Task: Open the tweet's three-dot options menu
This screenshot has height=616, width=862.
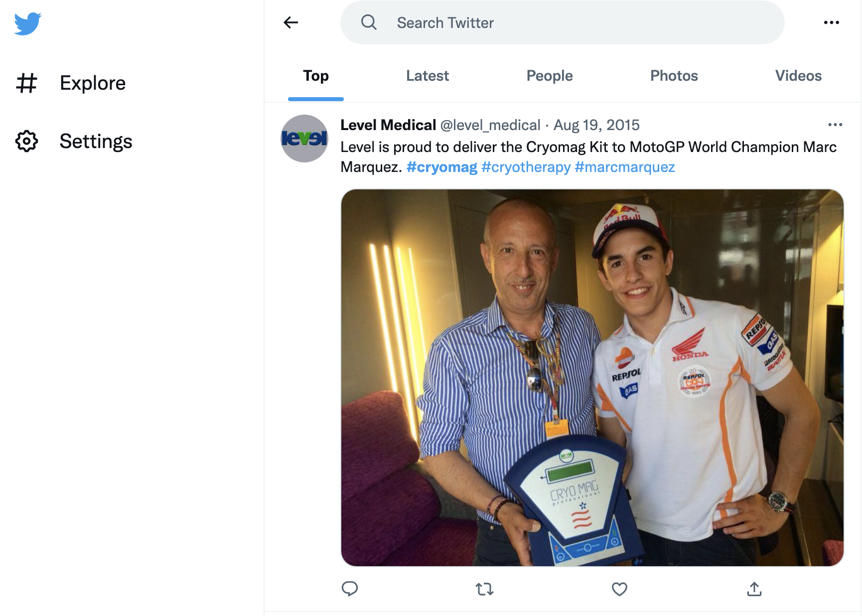Action: coord(835,125)
